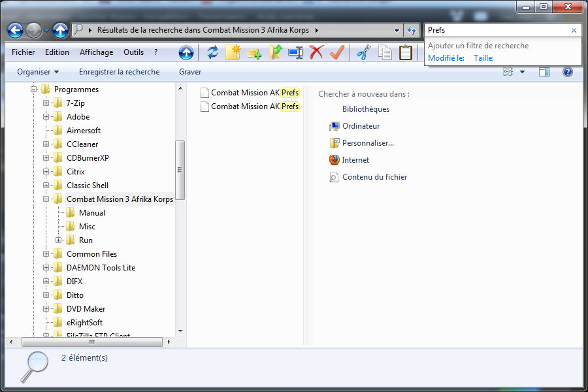
Task: Click the search magnifier icon in address bar
Action: pyautogui.click(x=78, y=29)
